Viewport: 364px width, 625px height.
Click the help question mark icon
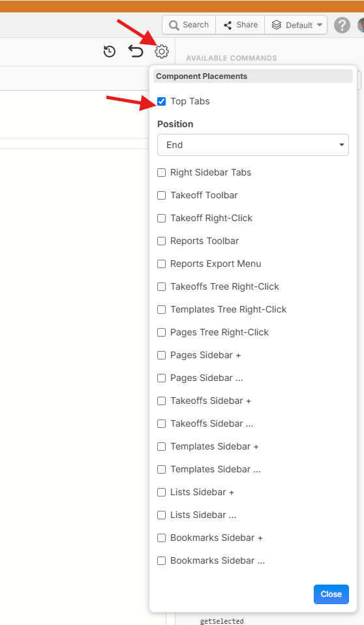coord(342,25)
